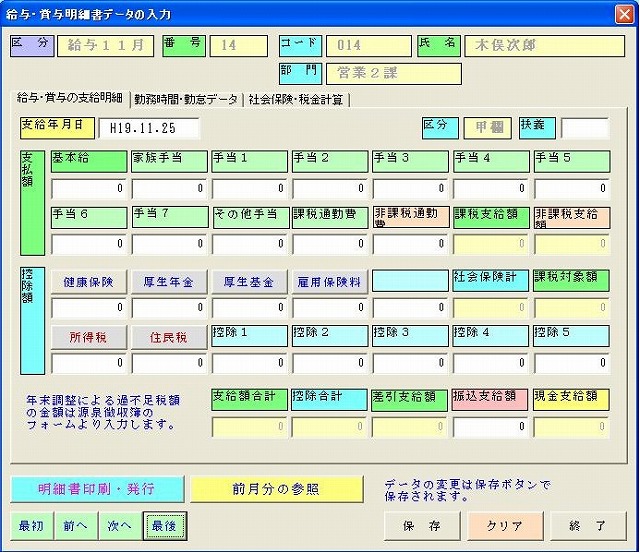Select the 雇用保険料 button
The image size is (640, 553).
coord(329,282)
